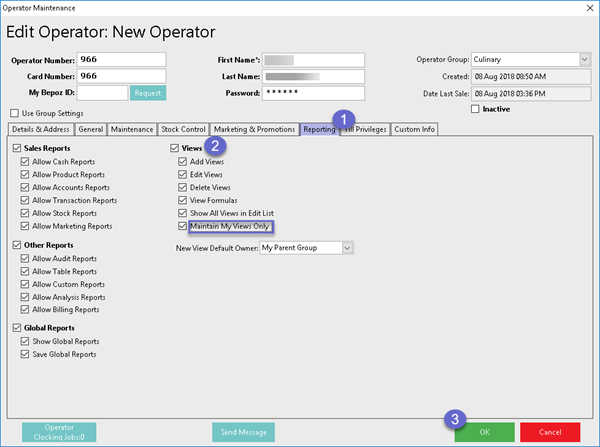600x447 pixels.
Task: Click the Send Message button
Action: click(242, 431)
